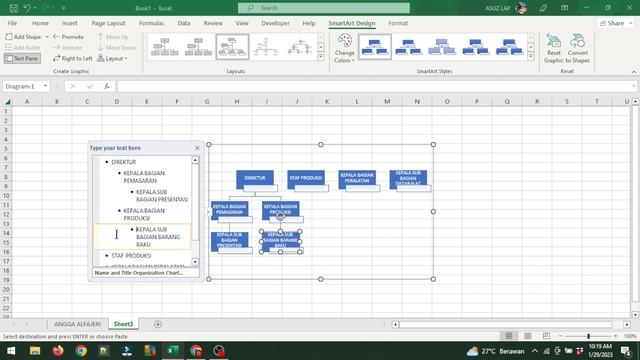Open the Change Colors dropdown
This screenshot has width=640, height=360.
(x=344, y=49)
